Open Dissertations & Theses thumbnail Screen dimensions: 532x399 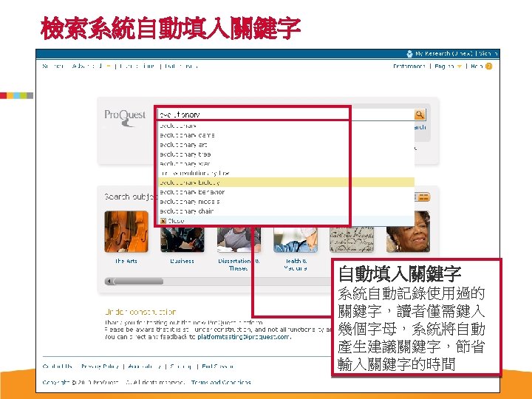239,239
